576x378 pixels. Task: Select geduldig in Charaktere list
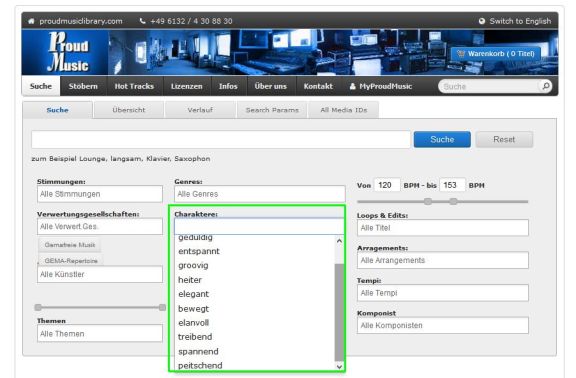click(x=255, y=238)
